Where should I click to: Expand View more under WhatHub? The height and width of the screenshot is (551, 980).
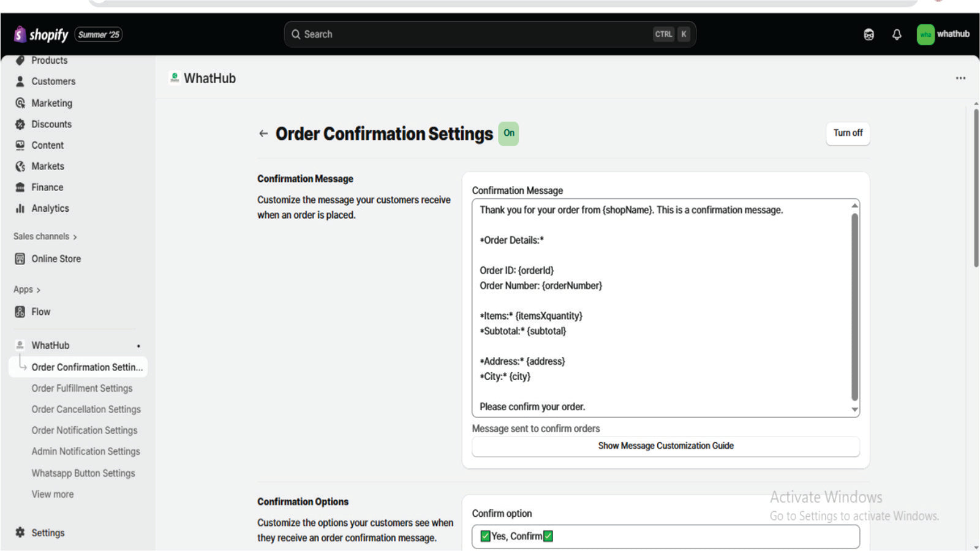click(x=53, y=495)
